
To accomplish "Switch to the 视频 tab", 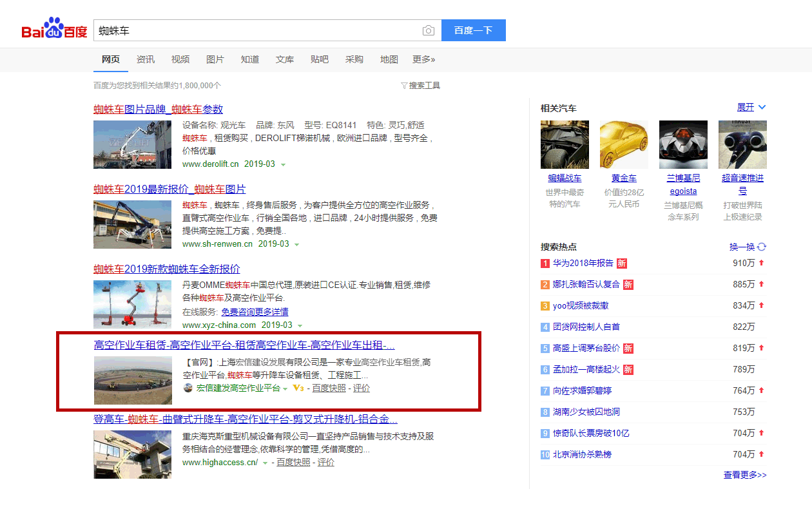I will (180, 59).
